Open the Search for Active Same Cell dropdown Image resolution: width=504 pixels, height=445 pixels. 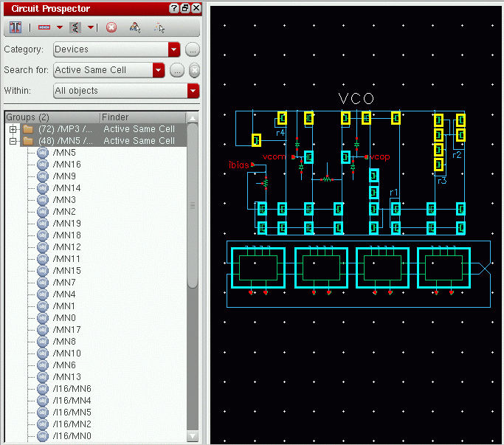point(158,70)
